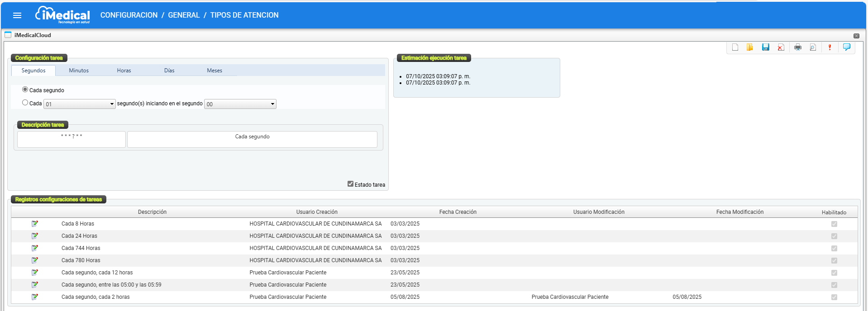The width and height of the screenshot is (868, 311).
Task: Switch to the Minutos tab
Action: click(79, 71)
